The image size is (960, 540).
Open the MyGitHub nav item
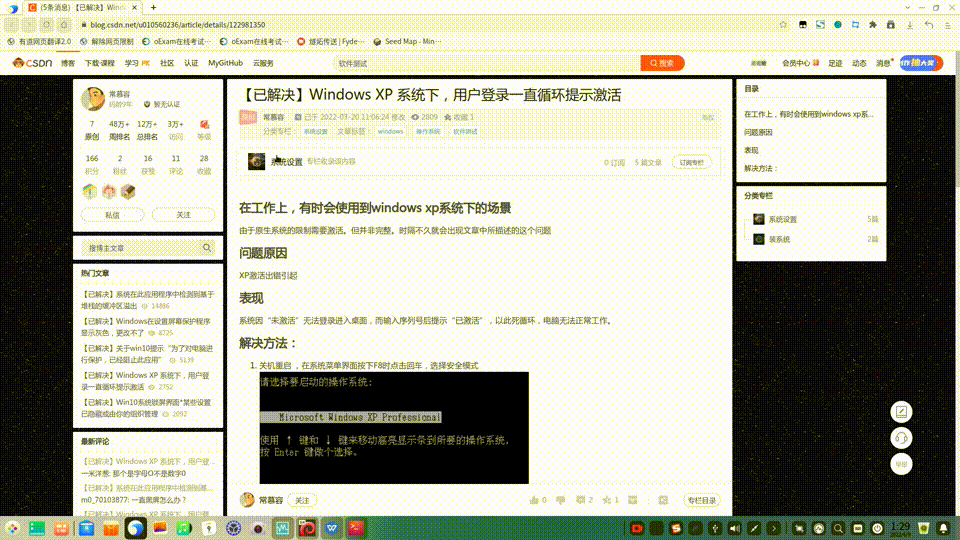225,63
